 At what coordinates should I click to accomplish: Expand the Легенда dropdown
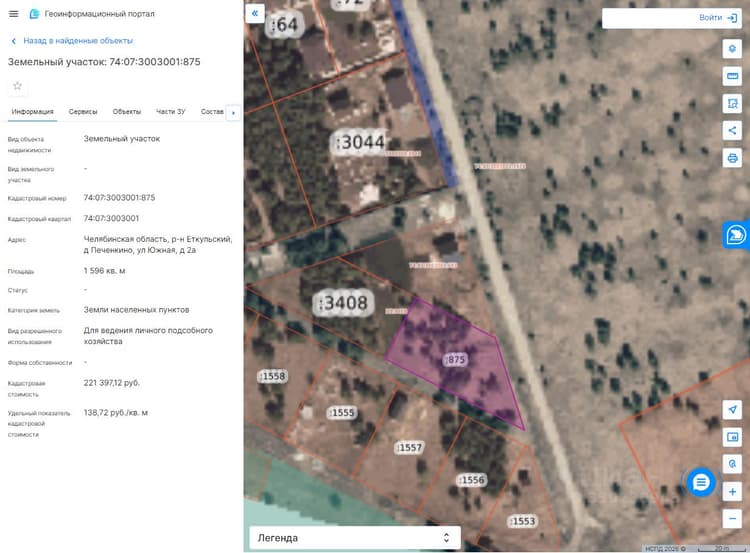coord(354,538)
